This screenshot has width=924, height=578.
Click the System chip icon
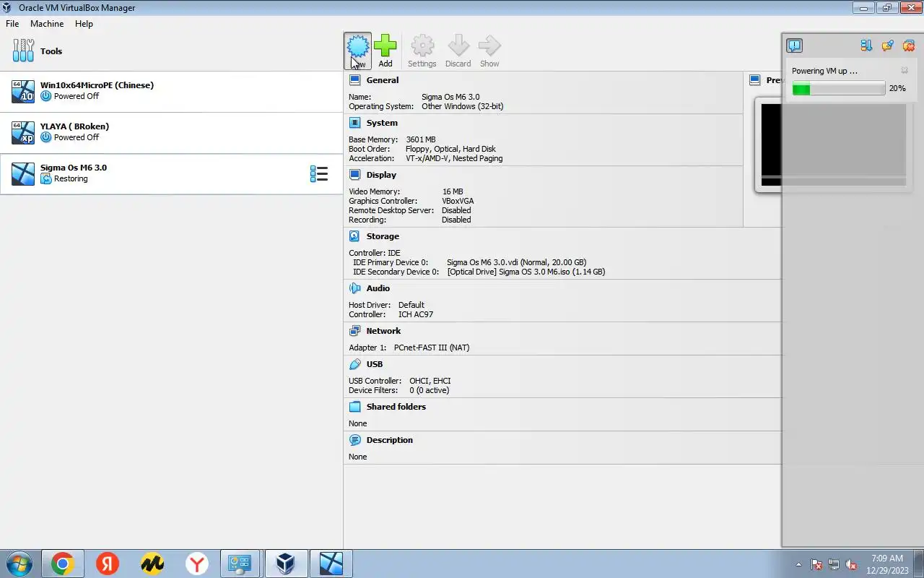coord(354,123)
